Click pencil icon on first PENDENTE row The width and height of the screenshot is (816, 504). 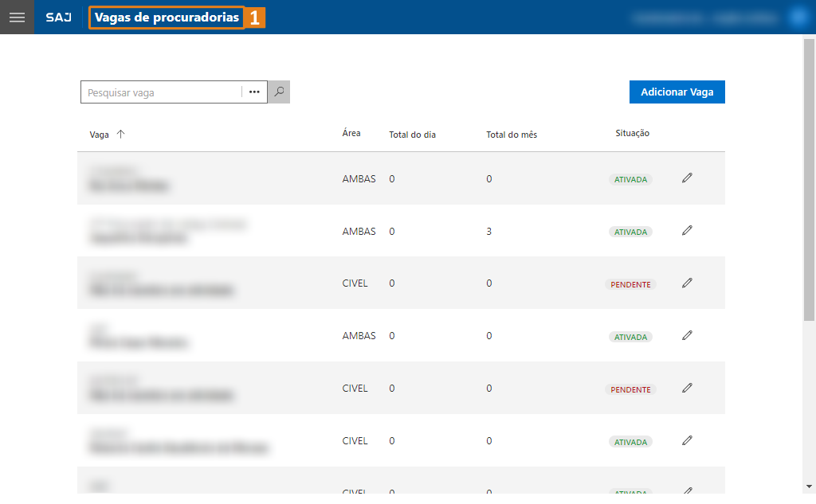click(687, 283)
